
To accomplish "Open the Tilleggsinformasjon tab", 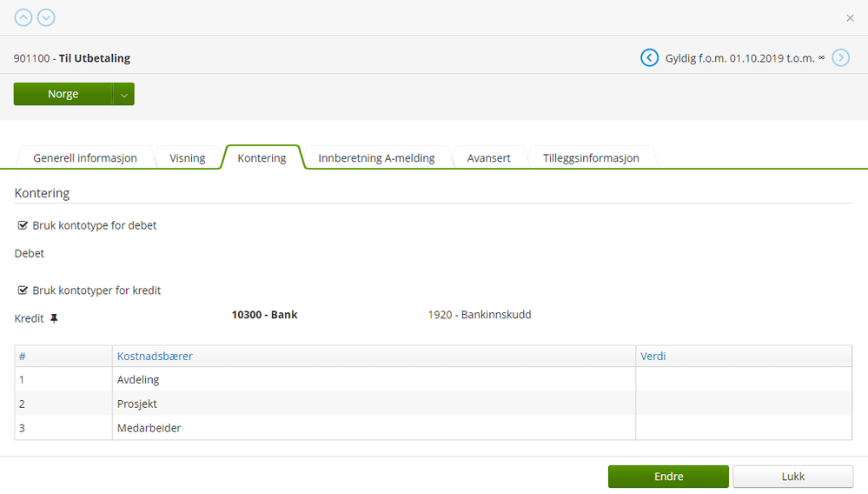I will [591, 157].
